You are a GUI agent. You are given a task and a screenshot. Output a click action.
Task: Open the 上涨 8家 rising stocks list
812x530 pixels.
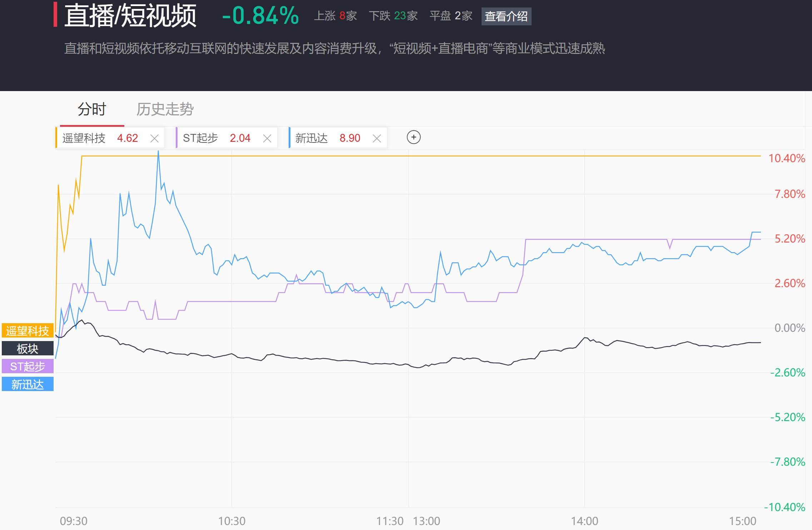click(335, 16)
